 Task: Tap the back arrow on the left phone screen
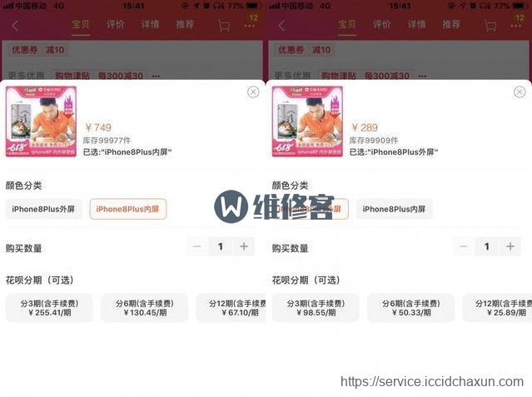(15, 26)
